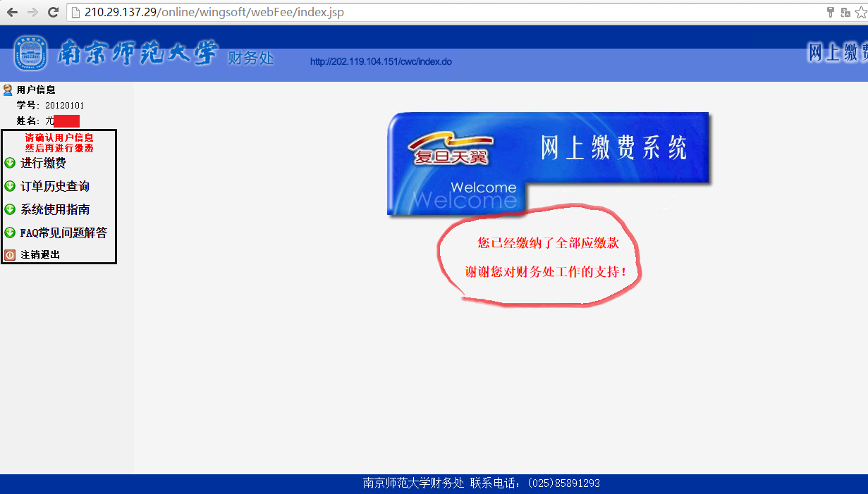
Task: Click the browser forward arrow
Action: (32, 13)
